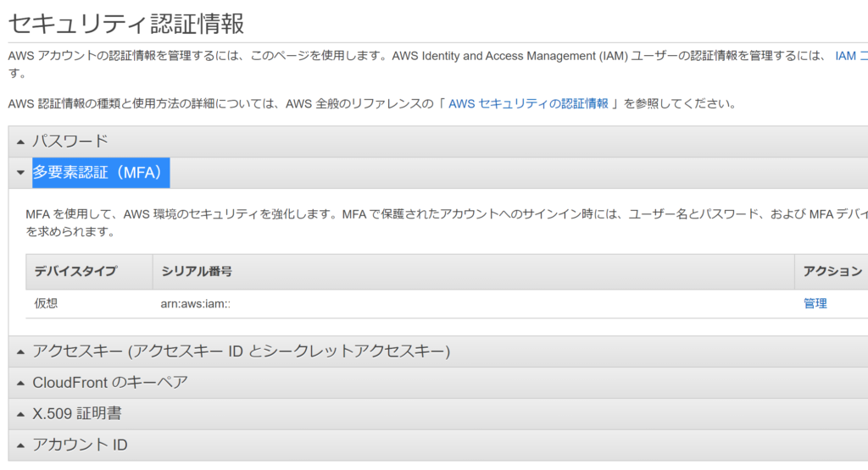This screenshot has width=868, height=470.
Task: Select the arn:aws:iam:: serial number cell
Action: 196,303
